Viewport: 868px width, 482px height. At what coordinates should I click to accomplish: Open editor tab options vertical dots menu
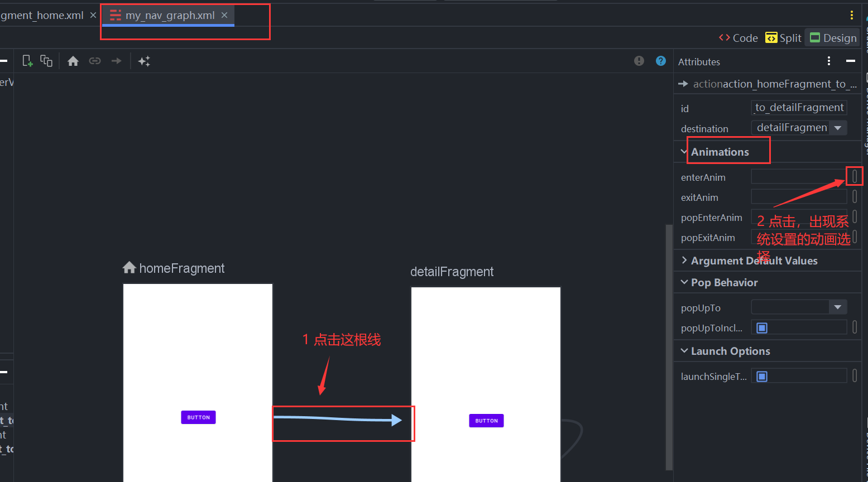(852, 15)
